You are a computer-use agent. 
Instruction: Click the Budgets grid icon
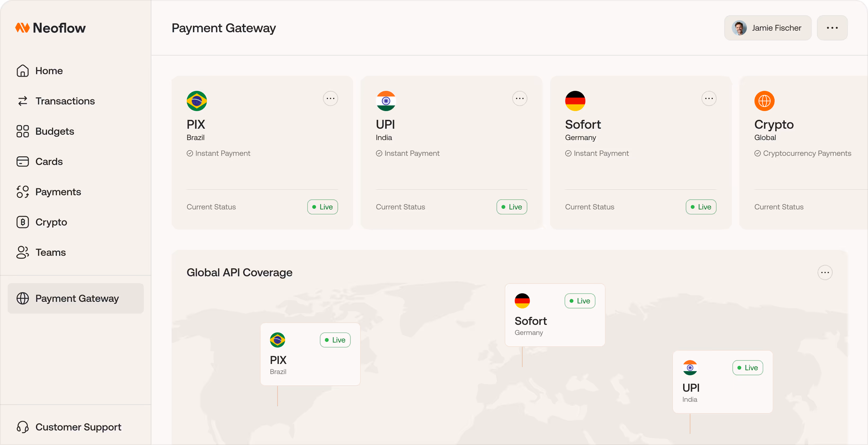(x=22, y=131)
